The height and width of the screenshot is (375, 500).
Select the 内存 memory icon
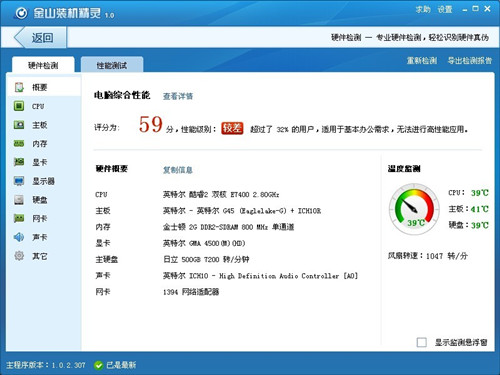19,144
